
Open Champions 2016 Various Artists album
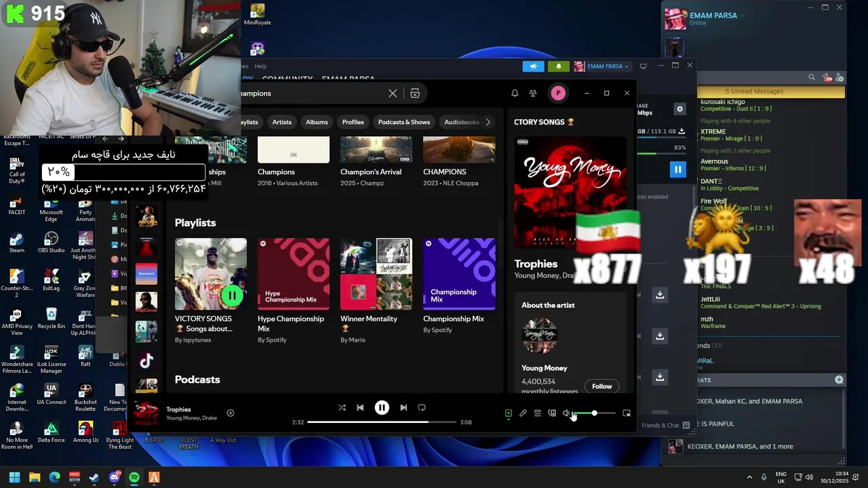(x=294, y=161)
